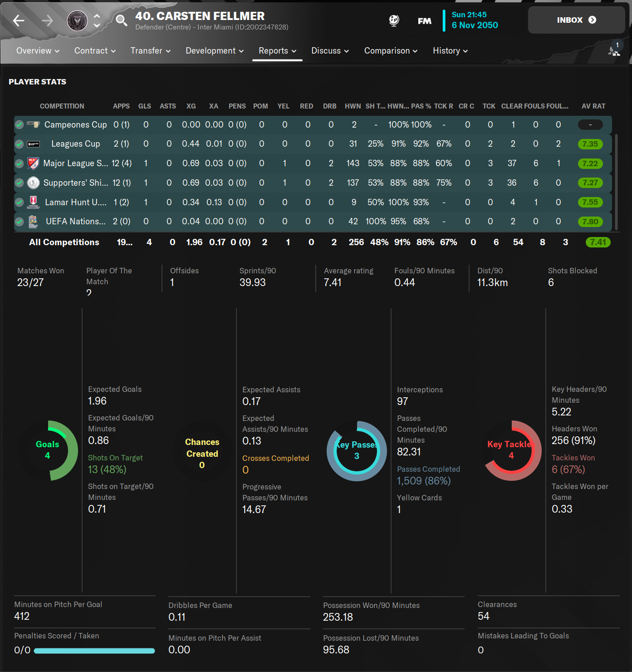632x672 pixels.
Task: Open the notification icon with badge 1
Action: [x=614, y=49]
